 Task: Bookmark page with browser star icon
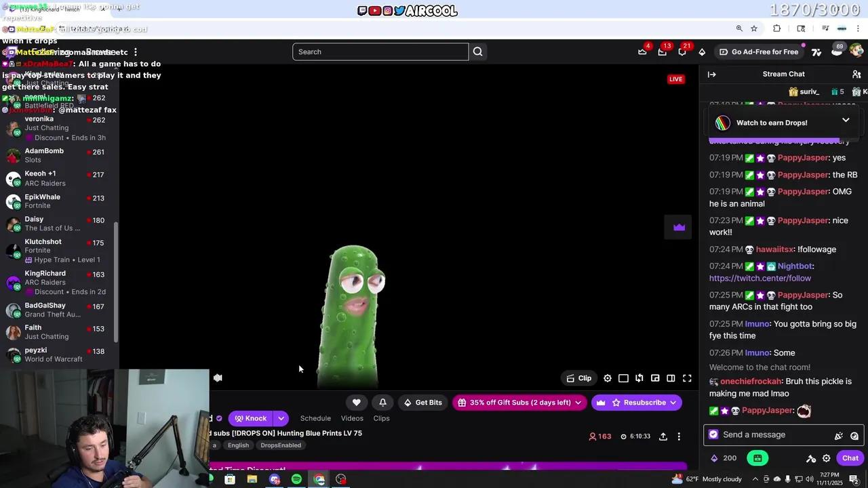[754, 28]
